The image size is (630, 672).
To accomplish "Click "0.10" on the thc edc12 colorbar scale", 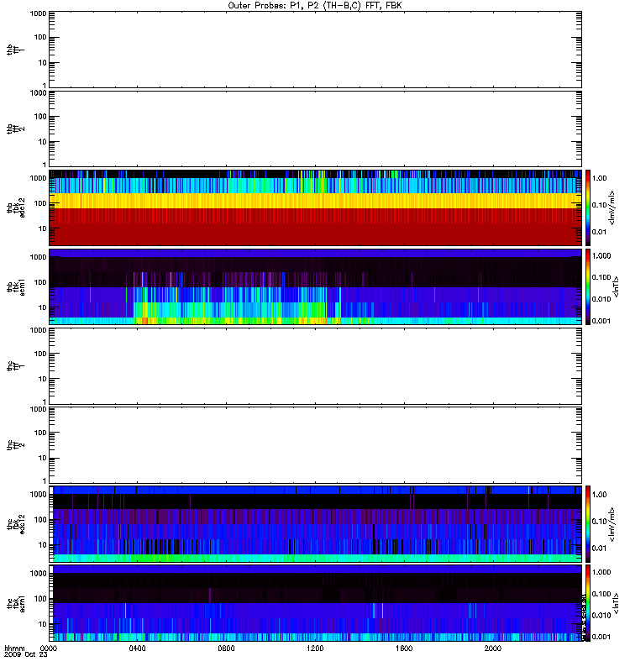I will pos(599,521).
